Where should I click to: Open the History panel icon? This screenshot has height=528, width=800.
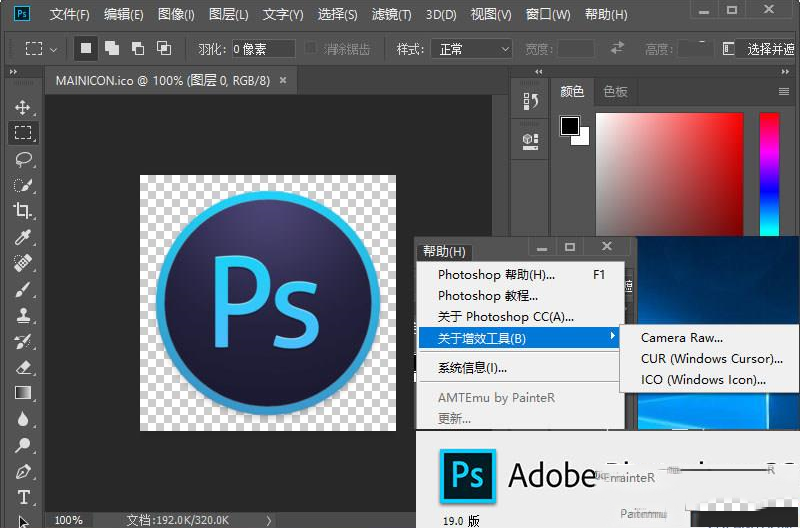pos(531,102)
